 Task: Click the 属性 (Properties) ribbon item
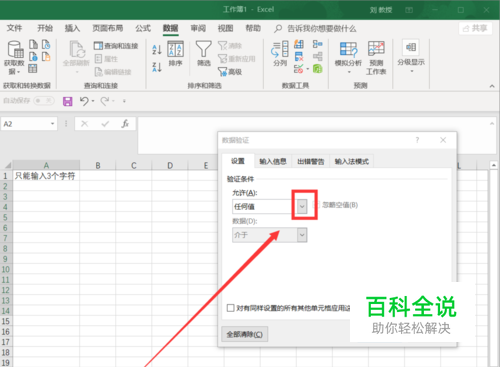[x=106, y=59]
